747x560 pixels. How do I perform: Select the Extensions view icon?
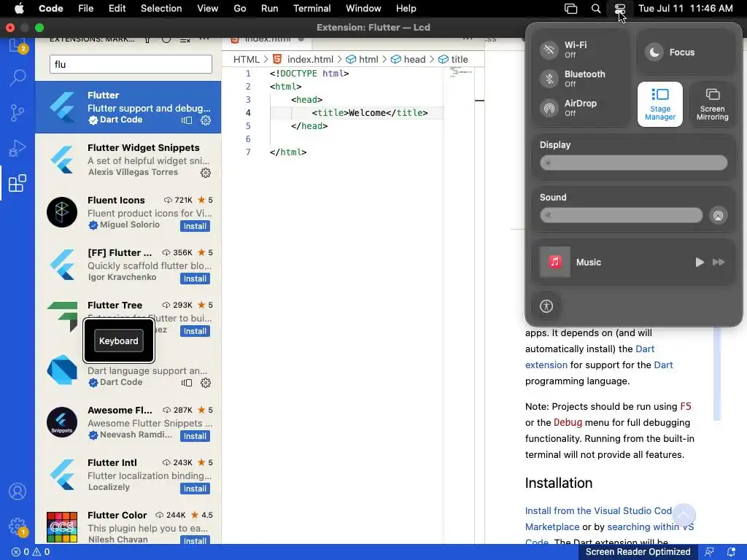(18, 183)
